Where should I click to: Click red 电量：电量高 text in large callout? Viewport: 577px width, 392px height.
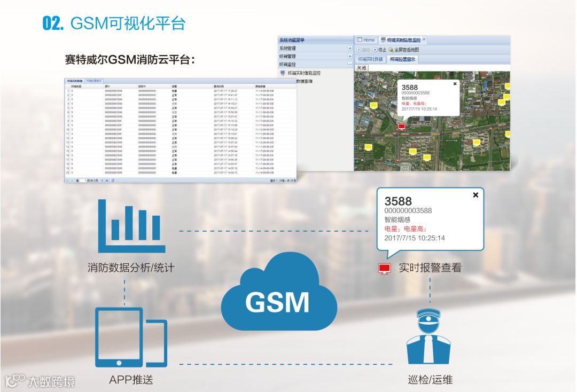point(405,229)
